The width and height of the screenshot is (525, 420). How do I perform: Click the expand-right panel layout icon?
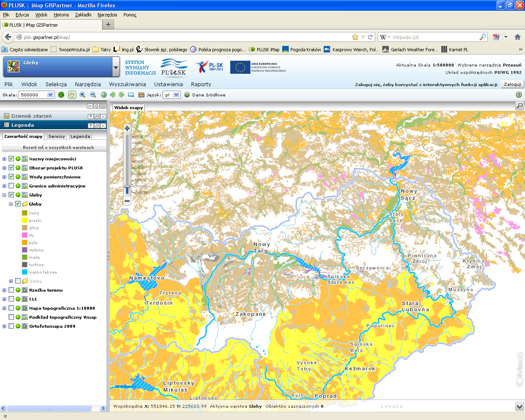(103, 106)
